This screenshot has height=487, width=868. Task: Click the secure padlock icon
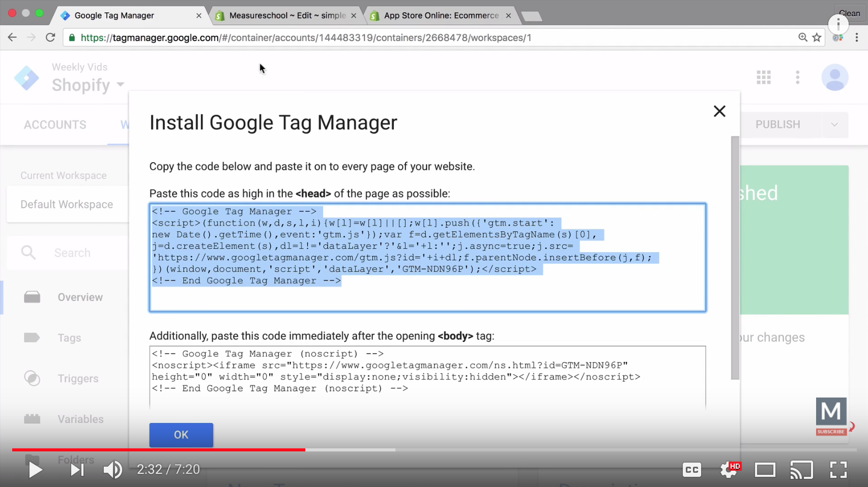pos(72,38)
